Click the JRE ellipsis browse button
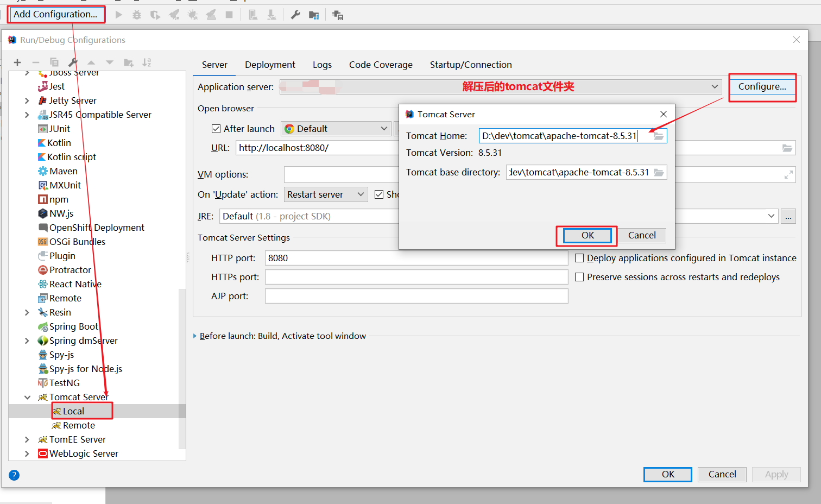 point(788,216)
